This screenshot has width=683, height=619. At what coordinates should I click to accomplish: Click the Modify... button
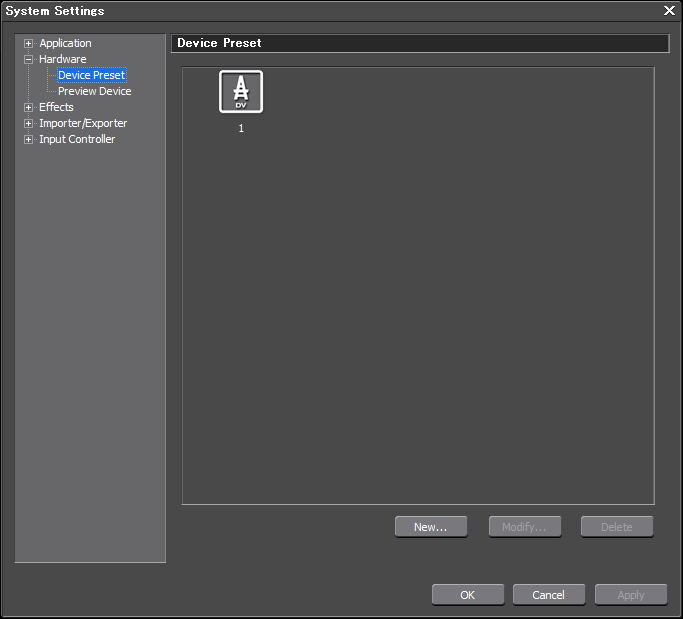coord(524,527)
